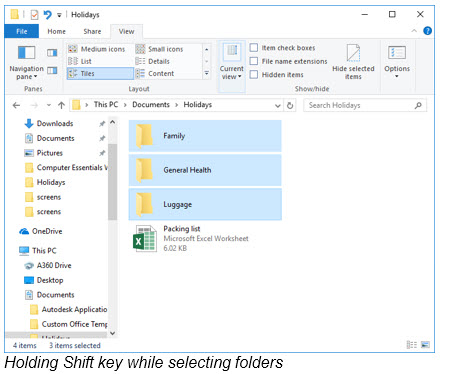Image resolution: width=458 pixels, height=374 pixels.
Task: Click This PC in address path
Action: [106, 105]
